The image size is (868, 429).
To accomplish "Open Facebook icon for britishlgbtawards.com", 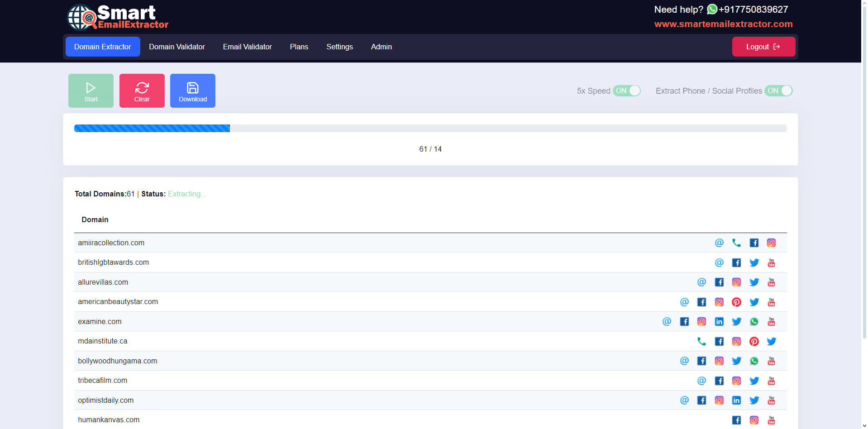I will (736, 262).
